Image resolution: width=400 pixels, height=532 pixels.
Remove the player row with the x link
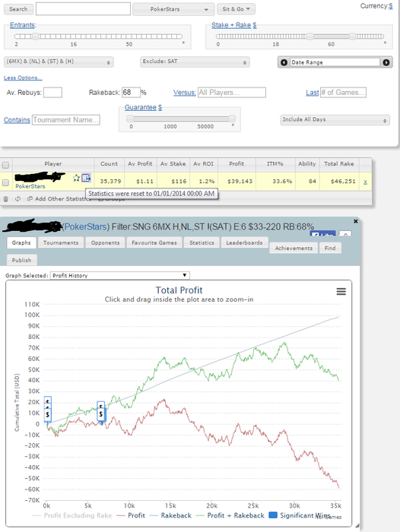point(365,182)
